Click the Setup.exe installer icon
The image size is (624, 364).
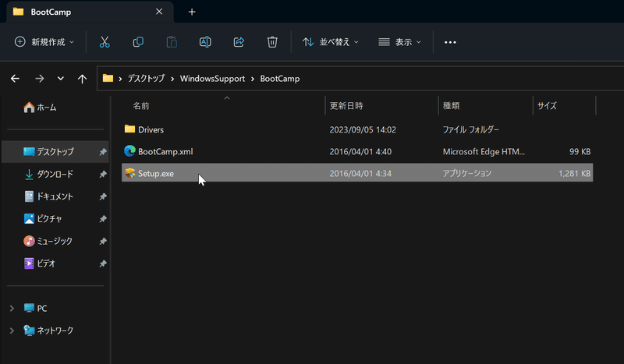(x=129, y=173)
